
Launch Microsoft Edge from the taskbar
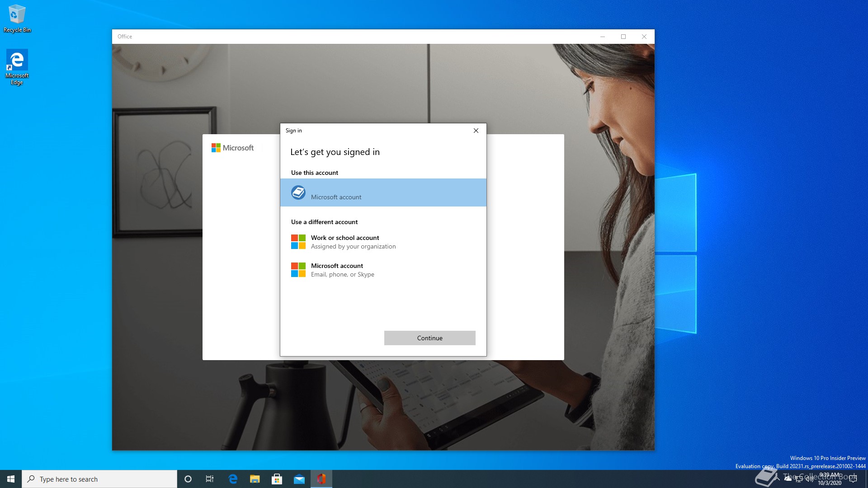pyautogui.click(x=233, y=479)
